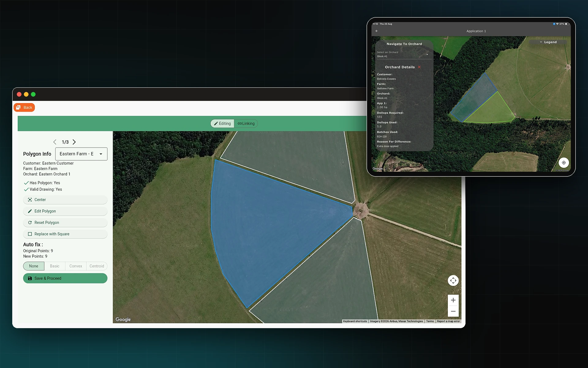Switch to Linking mode
The height and width of the screenshot is (368, 588).
click(x=246, y=123)
